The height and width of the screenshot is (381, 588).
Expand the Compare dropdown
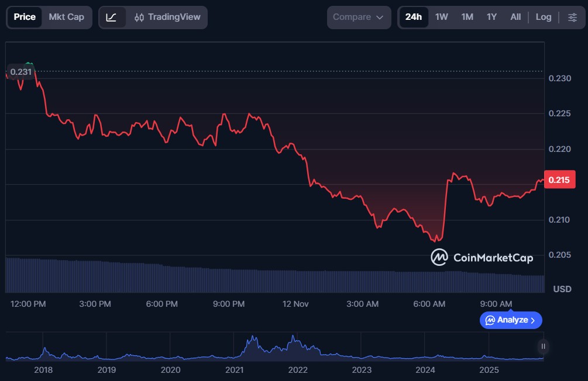359,17
